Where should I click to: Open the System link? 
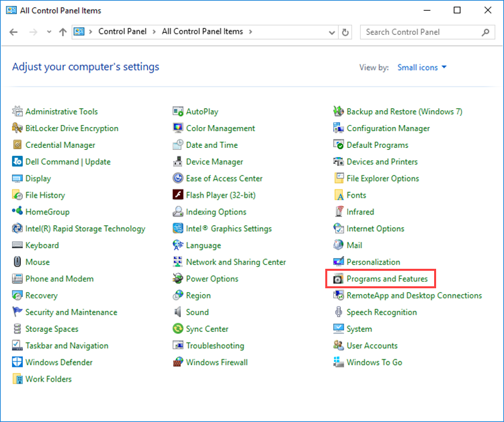[x=359, y=329]
